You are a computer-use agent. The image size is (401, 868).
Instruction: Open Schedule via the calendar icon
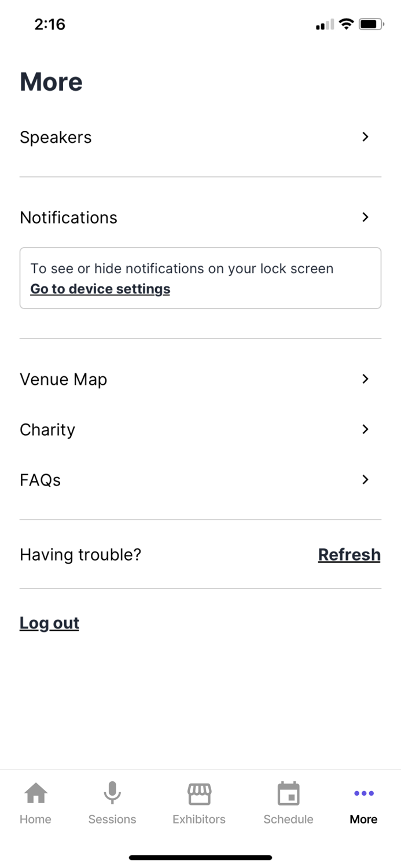[x=288, y=793]
